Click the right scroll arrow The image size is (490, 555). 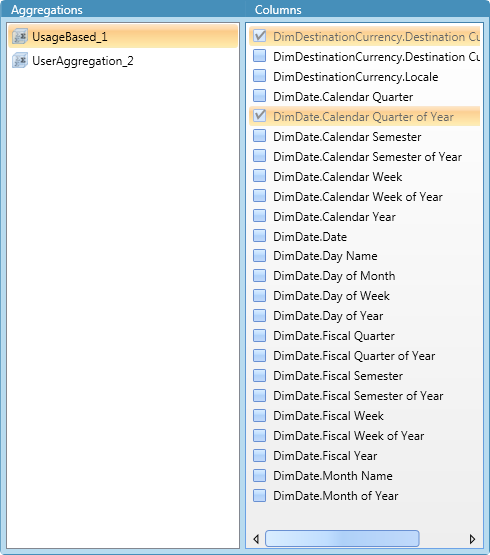472,539
